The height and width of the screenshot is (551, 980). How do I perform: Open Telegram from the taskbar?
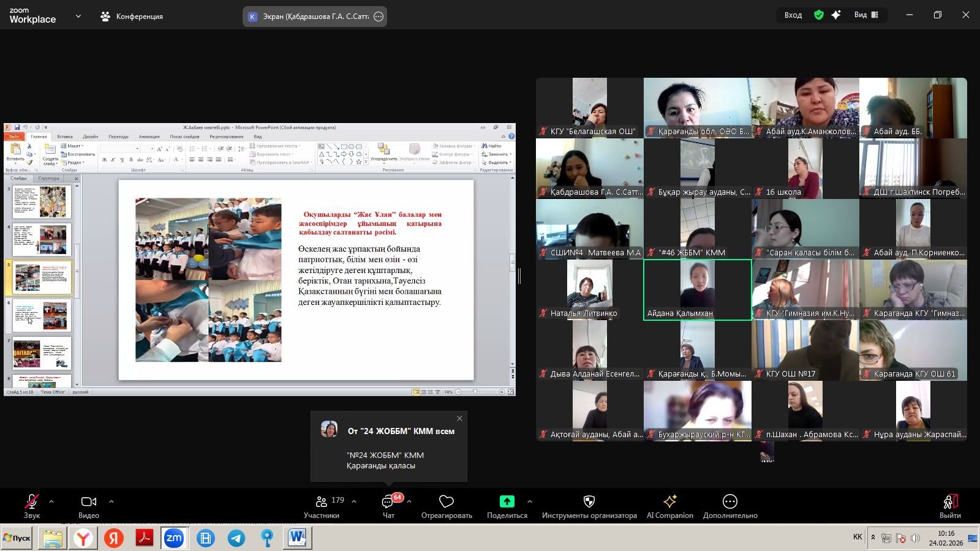236,538
